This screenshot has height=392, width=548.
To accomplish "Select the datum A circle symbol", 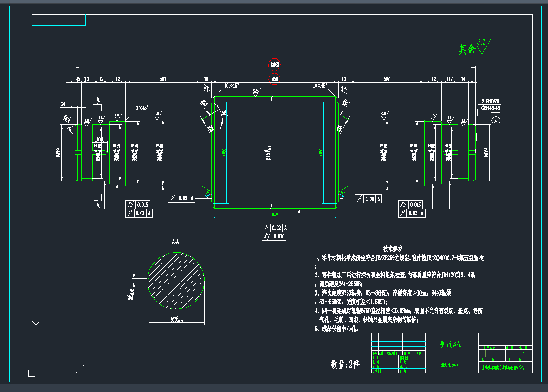I will [496, 121].
